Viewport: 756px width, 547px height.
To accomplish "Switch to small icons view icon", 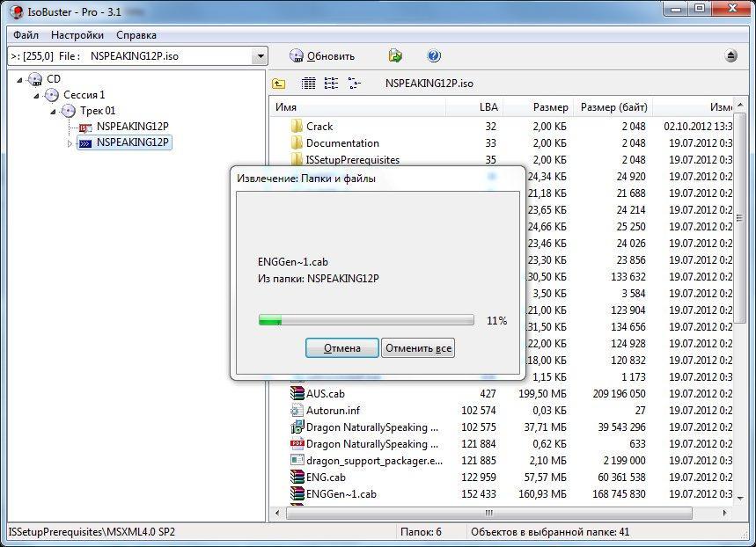I will (331, 84).
